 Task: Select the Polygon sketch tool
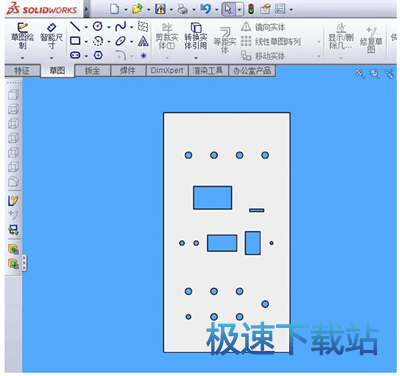98,55
